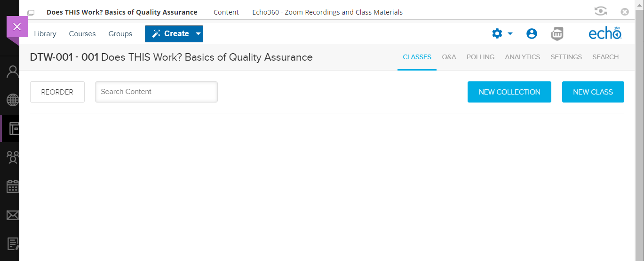Click the Reorder button
The height and width of the screenshot is (261, 644).
[x=57, y=92]
